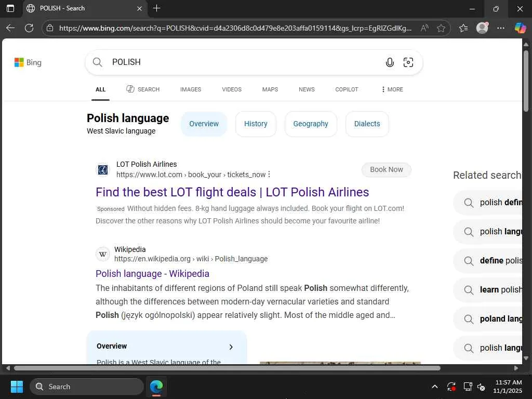532x399 pixels.
Task: Add page to favorites star icon
Action: pyautogui.click(x=441, y=28)
